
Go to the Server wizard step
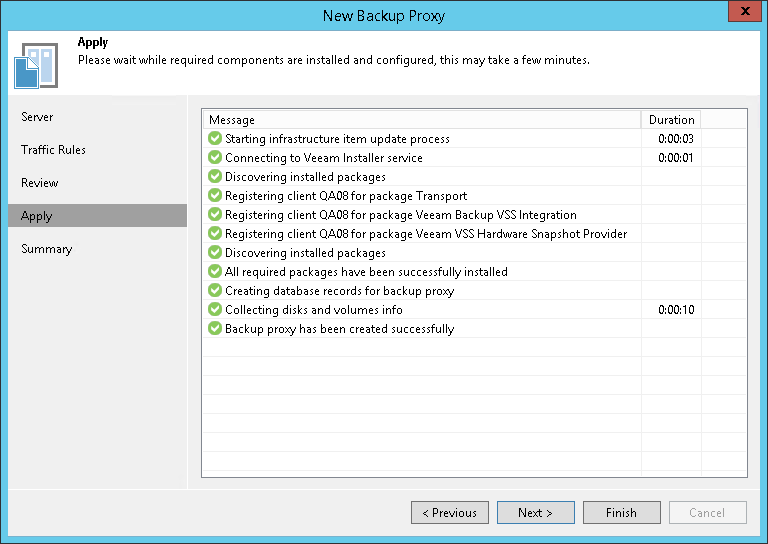[37, 117]
